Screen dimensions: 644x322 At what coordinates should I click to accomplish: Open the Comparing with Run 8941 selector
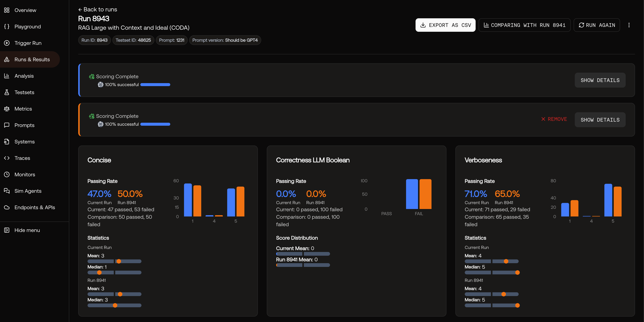click(x=524, y=25)
